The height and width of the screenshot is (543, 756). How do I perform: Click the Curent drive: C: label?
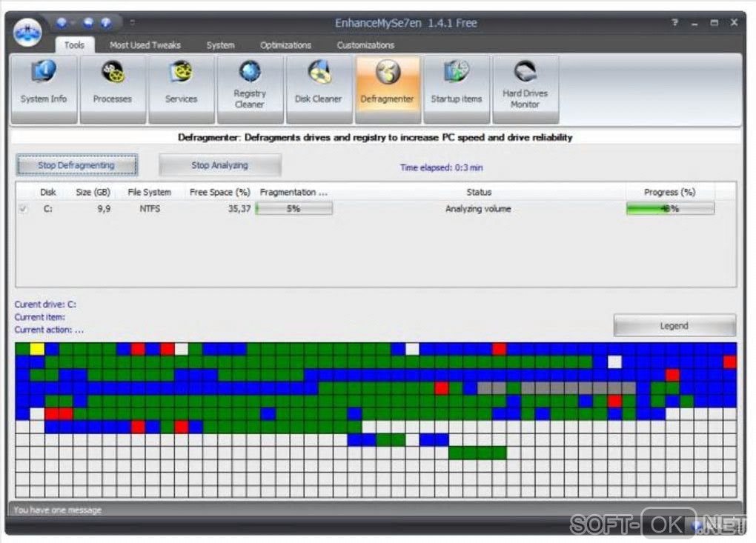tap(45, 304)
